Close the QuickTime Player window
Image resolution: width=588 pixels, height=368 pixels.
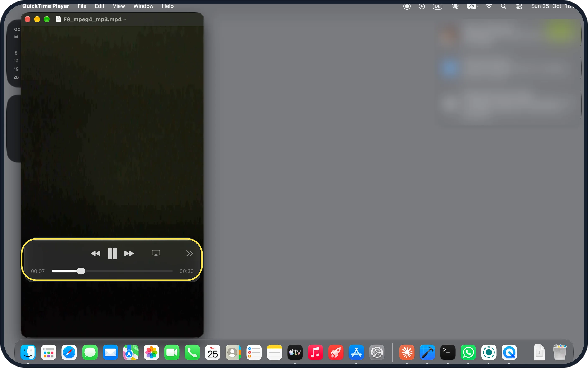coord(28,19)
